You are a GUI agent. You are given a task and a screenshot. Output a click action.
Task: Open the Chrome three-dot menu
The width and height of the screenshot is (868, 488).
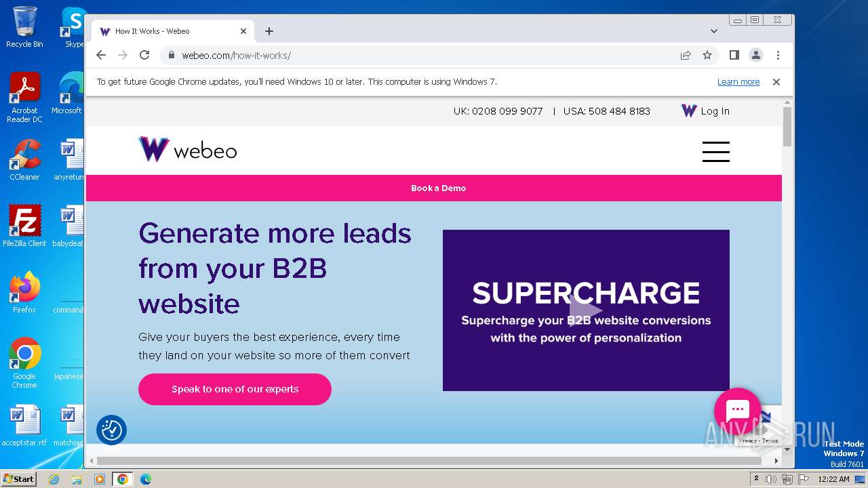[778, 55]
